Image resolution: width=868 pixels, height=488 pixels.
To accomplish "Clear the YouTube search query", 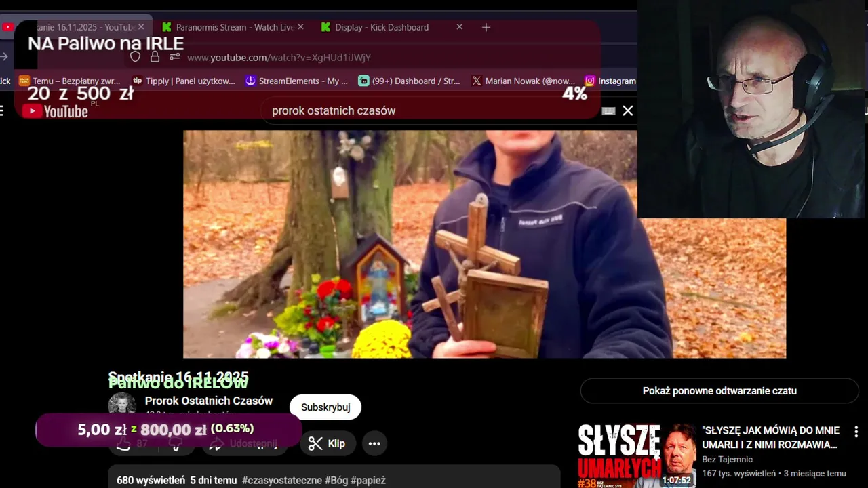I will pos(628,110).
